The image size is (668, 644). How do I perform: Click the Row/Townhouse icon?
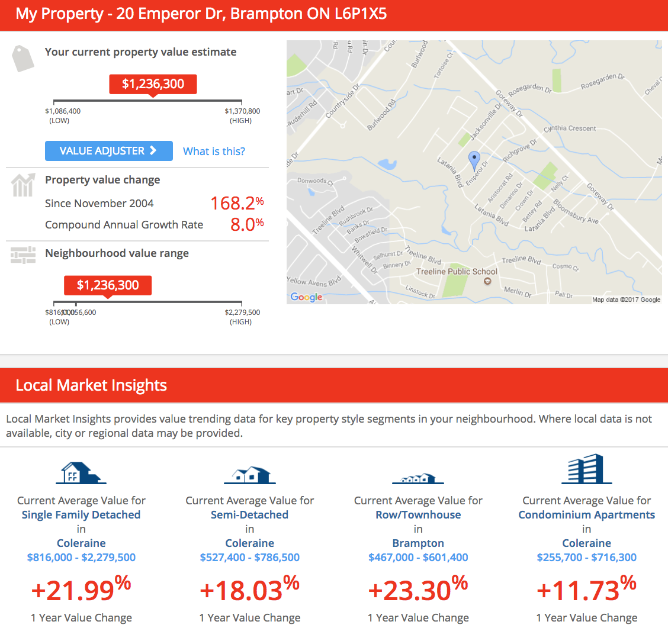418,478
